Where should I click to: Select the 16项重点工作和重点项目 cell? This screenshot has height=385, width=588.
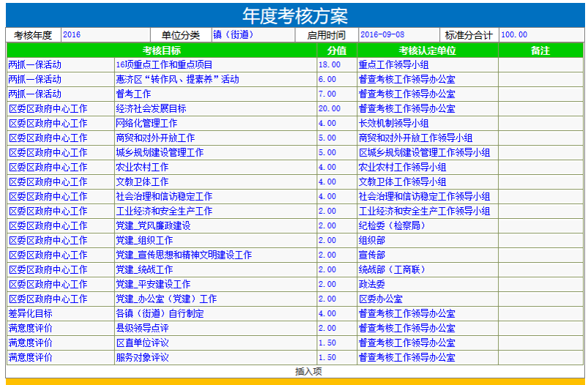[215, 65]
